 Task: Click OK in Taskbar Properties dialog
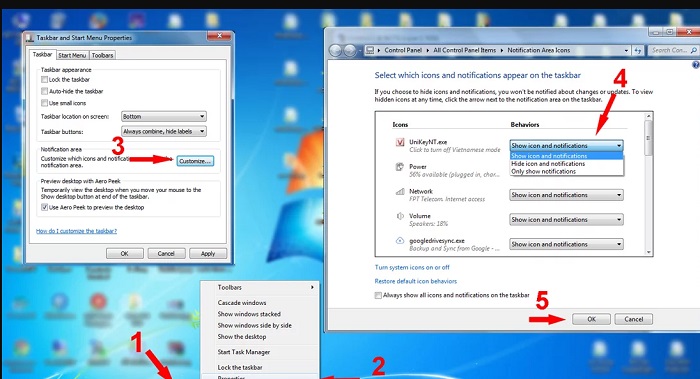pos(125,254)
